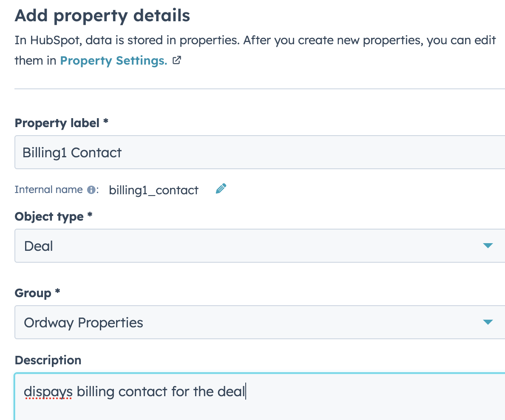Screen dimensions: 505x420
Task: Click the billing1_contact internal name value
Action: pyautogui.click(x=153, y=190)
